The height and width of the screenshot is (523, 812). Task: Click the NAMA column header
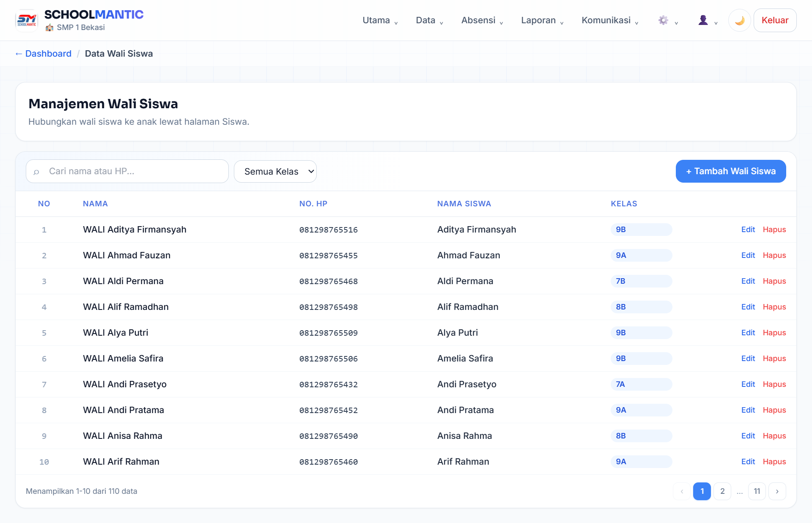click(x=95, y=204)
